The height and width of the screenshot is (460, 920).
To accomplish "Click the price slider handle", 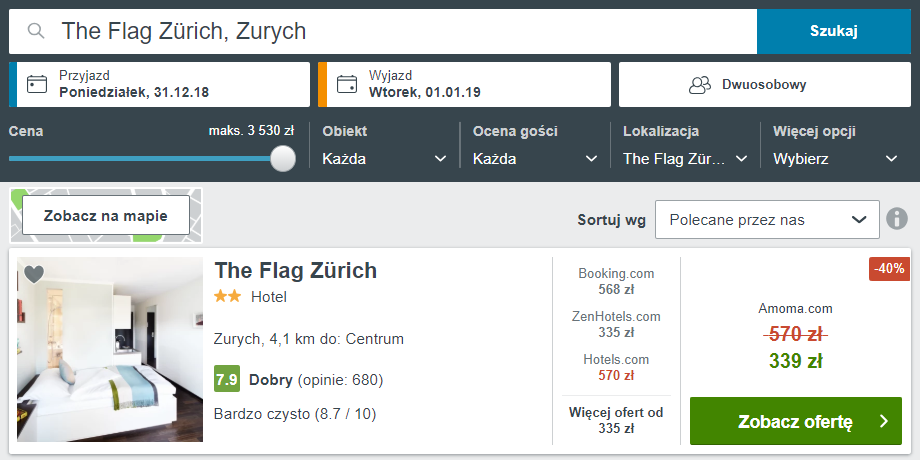I will 283,158.
